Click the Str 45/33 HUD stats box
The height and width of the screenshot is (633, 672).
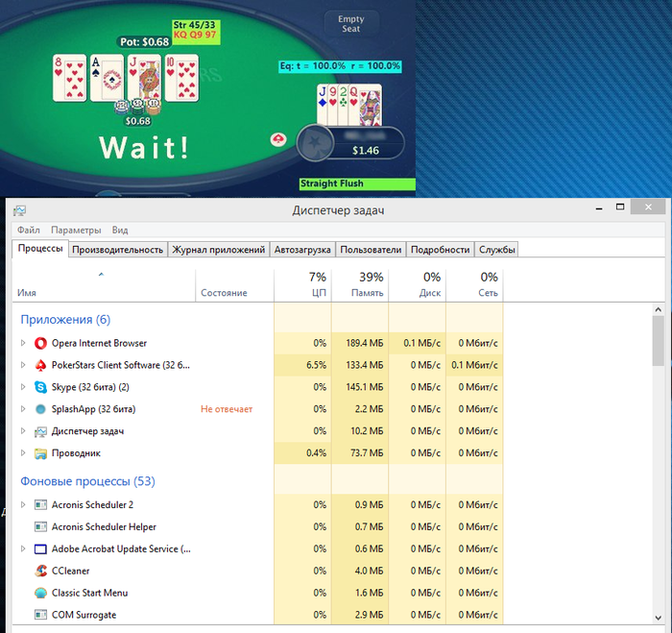tap(196, 32)
